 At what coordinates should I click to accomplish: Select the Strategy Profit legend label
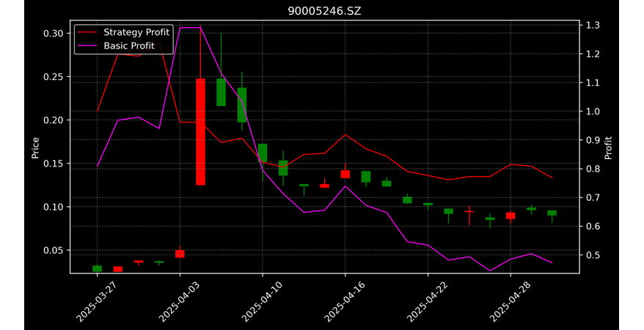136,32
